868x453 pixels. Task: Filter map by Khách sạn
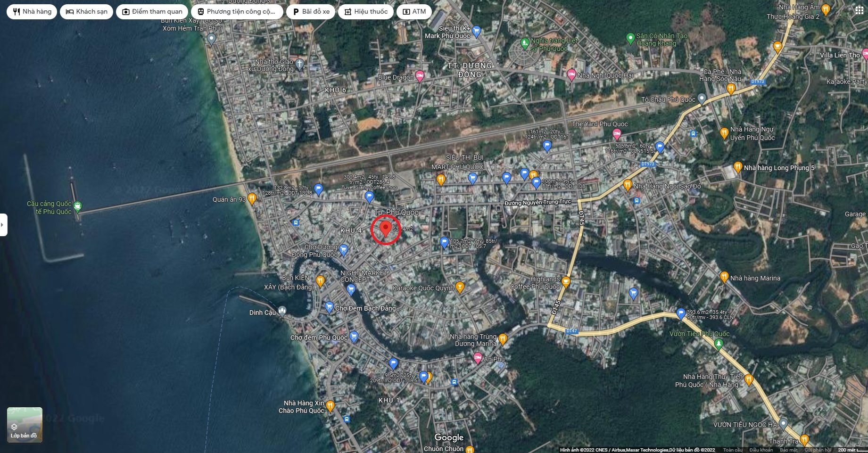click(86, 12)
